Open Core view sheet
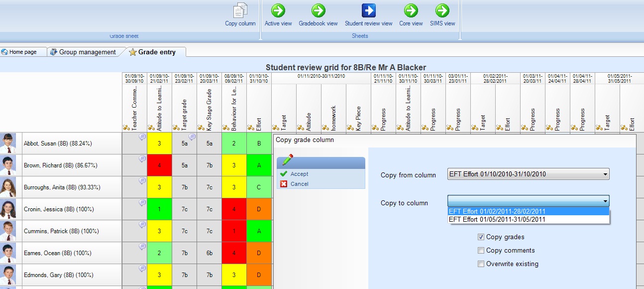The width and height of the screenshot is (644, 289). click(411, 10)
